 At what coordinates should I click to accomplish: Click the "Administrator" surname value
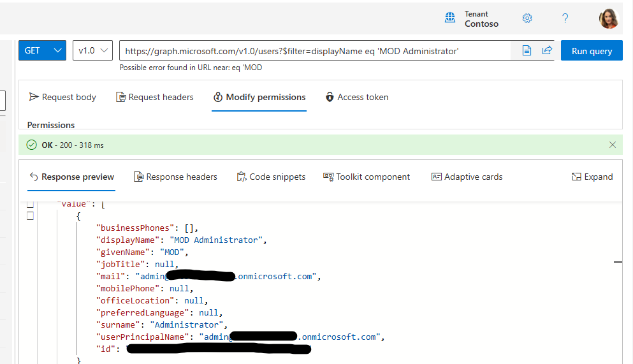point(186,325)
